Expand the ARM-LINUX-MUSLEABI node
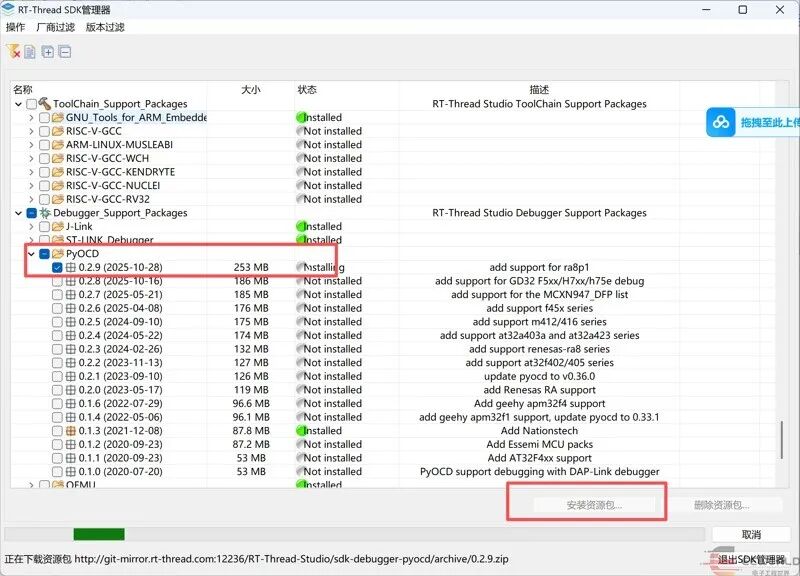 [x=32, y=144]
